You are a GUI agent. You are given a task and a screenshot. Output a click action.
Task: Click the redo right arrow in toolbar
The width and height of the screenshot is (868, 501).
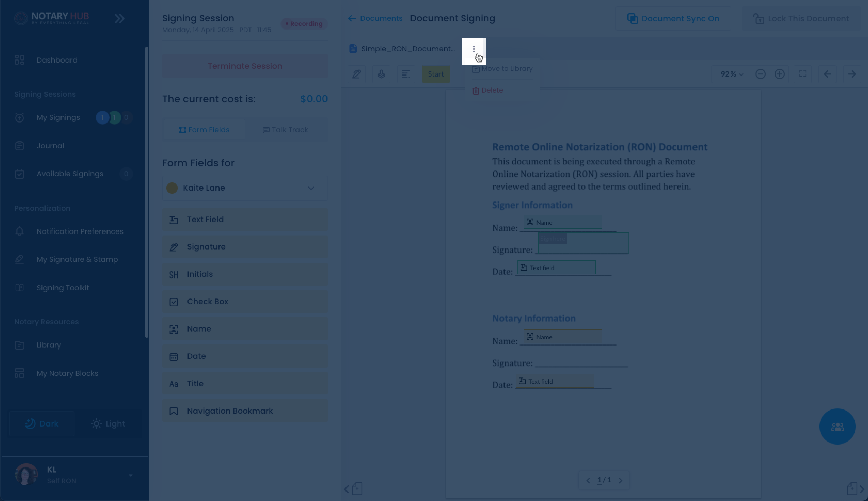(x=852, y=74)
